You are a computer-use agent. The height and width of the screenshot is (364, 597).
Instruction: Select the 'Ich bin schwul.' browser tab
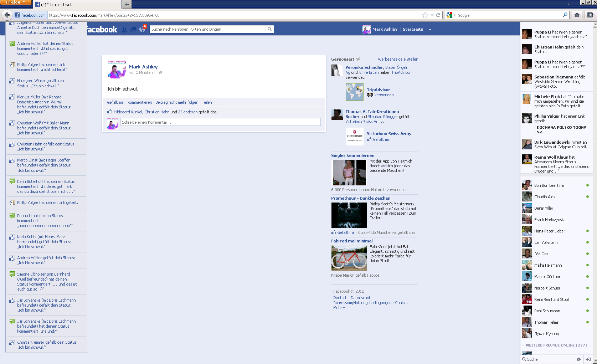click(x=78, y=5)
